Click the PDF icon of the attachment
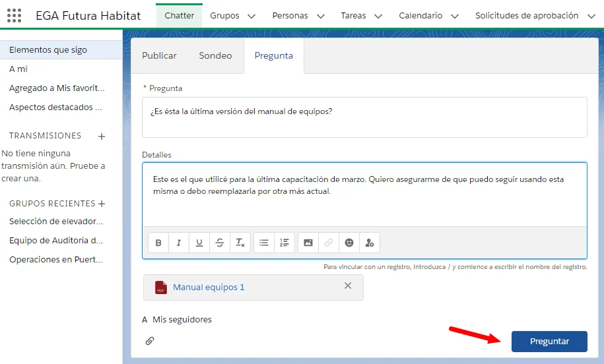Image resolution: width=604 pixels, height=364 pixels. coord(161,288)
